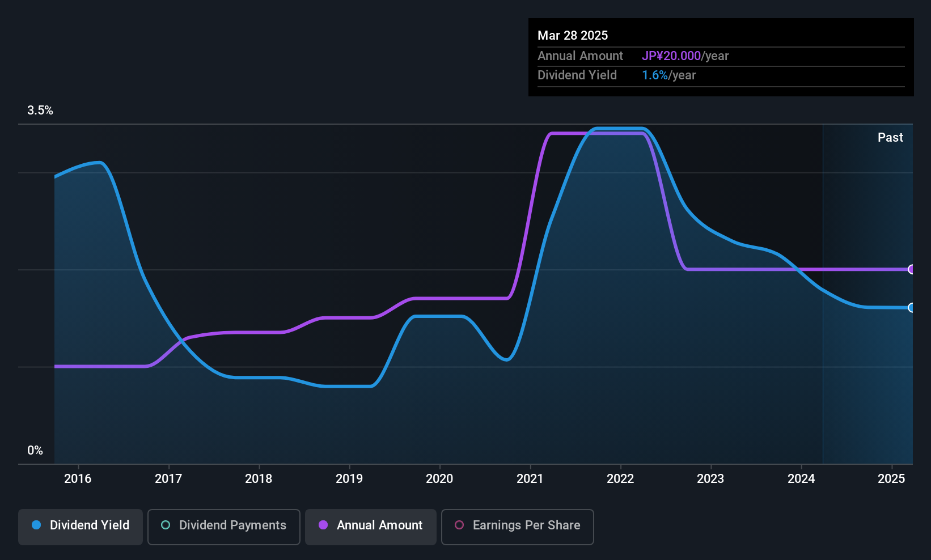Click the 1.6% dividend yield value

click(655, 75)
